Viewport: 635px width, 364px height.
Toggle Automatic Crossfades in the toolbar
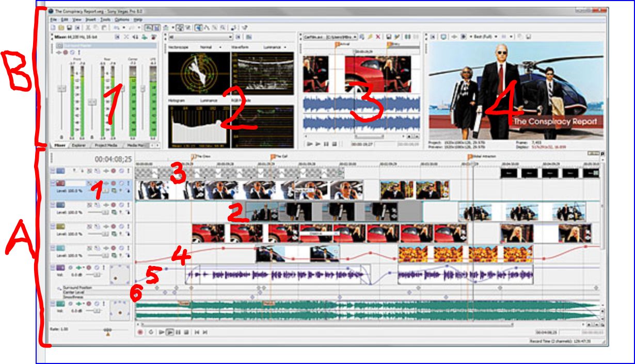(156, 28)
